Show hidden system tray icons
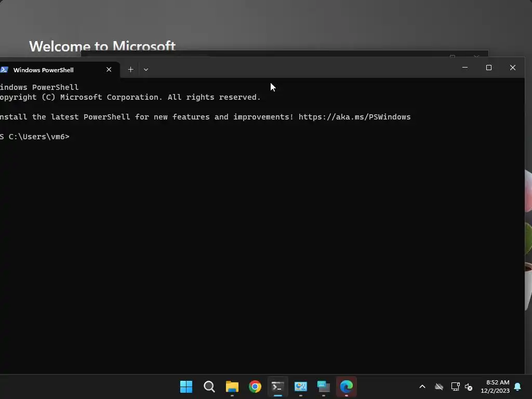This screenshot has width=532, height=399. (422, 387)
